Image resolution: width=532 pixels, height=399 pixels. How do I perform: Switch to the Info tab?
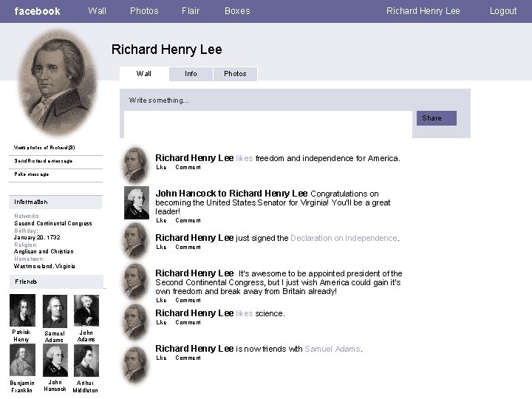pos(191,74)
